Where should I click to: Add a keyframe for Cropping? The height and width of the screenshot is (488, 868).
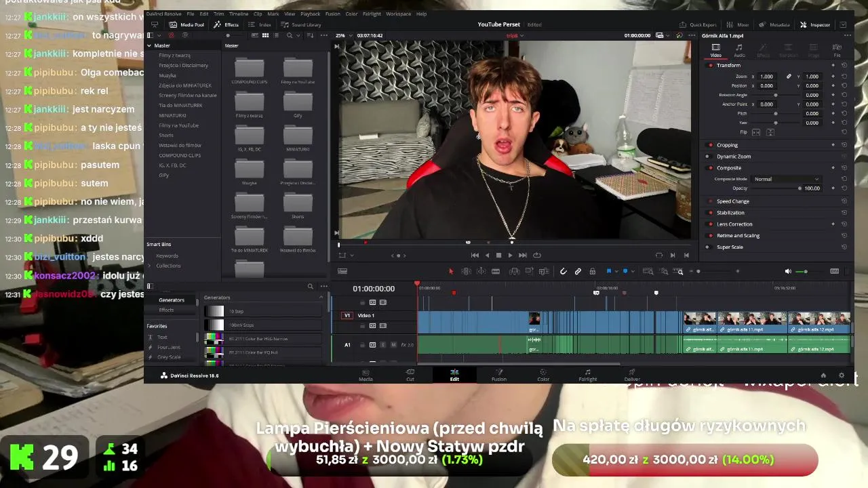(x=833, y=144)
